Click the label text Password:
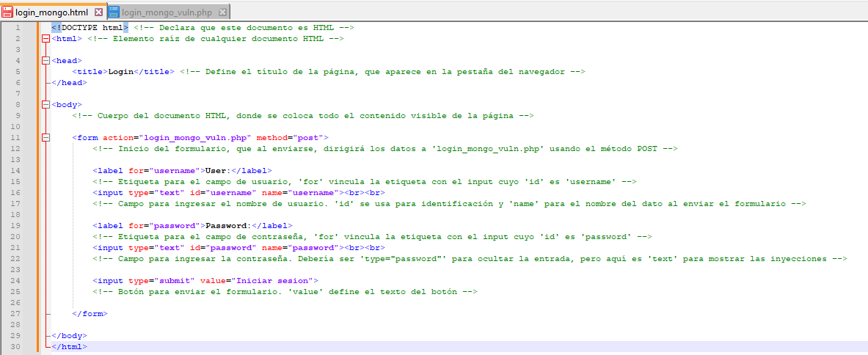868x355 pixels. (228, 226)
